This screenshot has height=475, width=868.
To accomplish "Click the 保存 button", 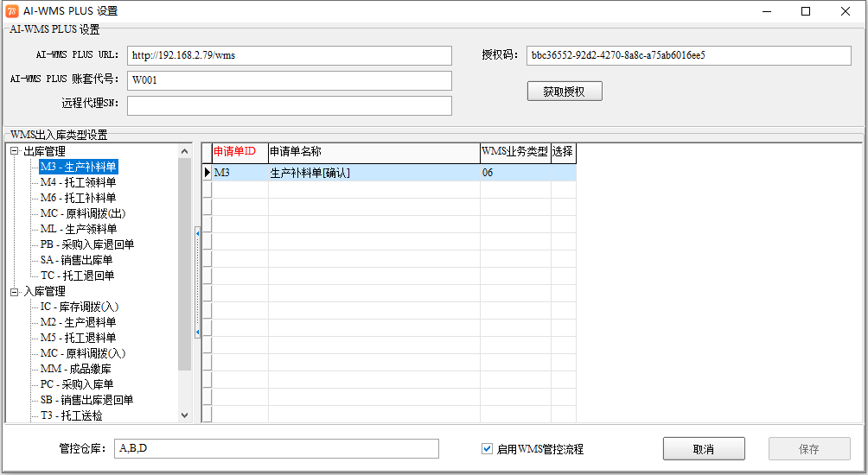I will [808, 449].
